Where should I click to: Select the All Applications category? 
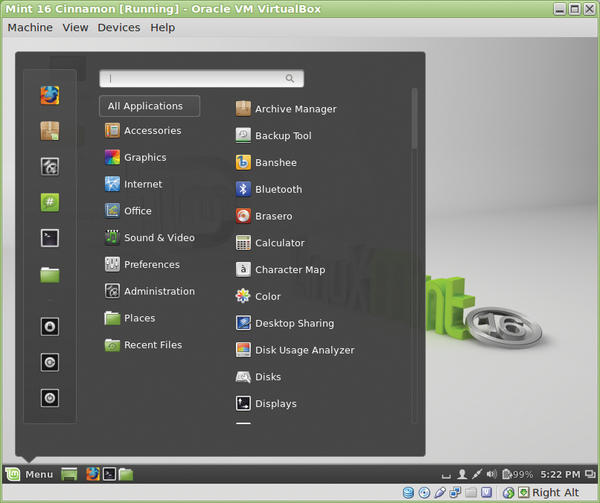tap(149, 106)
